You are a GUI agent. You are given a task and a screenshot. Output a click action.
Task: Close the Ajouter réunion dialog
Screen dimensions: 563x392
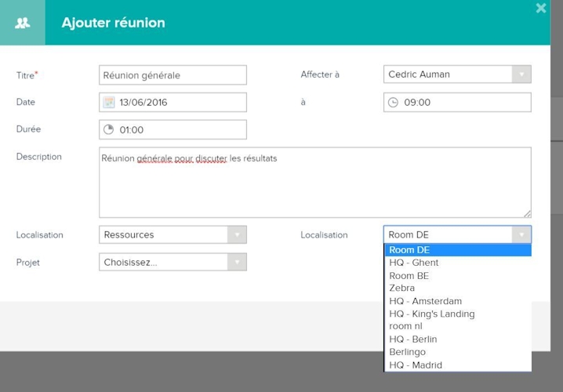[541, 9]
